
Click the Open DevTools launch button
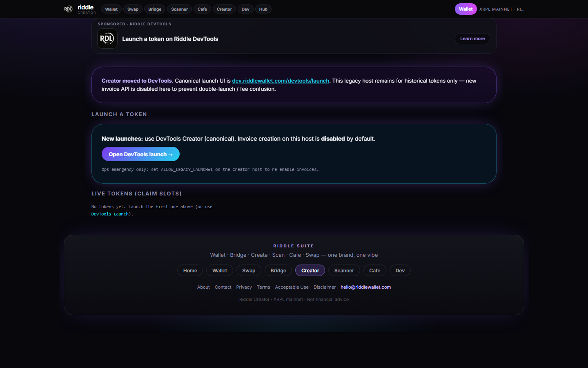140,154
